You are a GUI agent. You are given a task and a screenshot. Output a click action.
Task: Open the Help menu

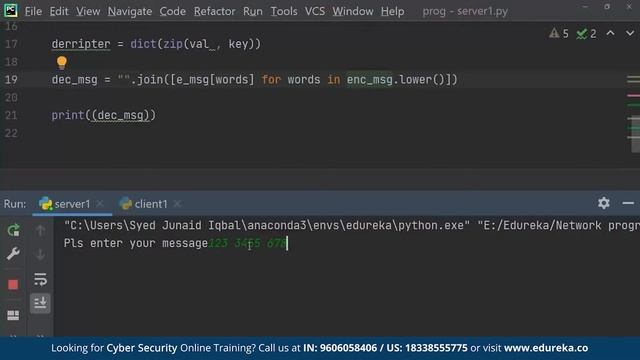(x=392, y=11)
